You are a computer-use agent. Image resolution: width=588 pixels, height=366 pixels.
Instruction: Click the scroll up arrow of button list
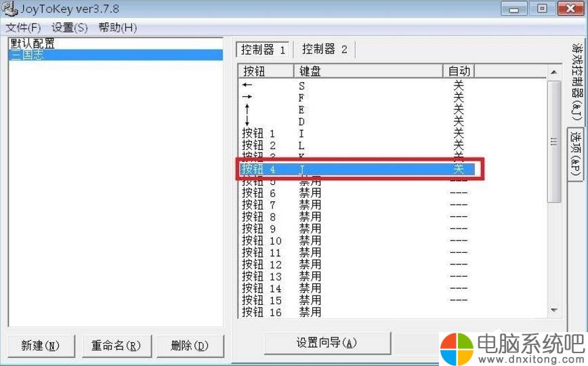(x=554, y=72)
